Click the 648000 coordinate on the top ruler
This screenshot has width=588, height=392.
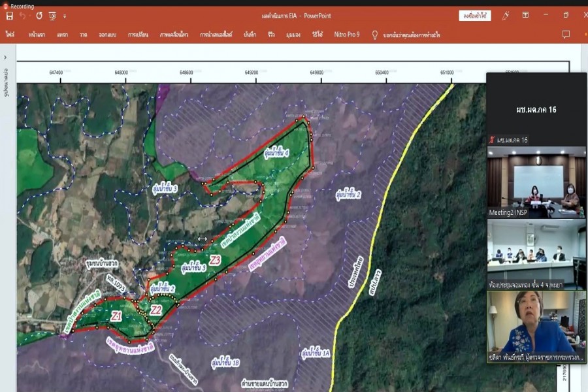(121, 73)
